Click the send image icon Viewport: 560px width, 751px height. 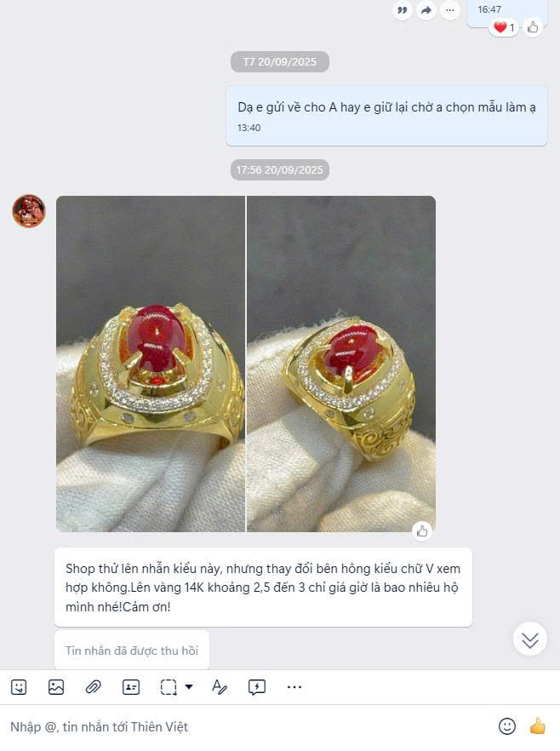tap(56, 687)
